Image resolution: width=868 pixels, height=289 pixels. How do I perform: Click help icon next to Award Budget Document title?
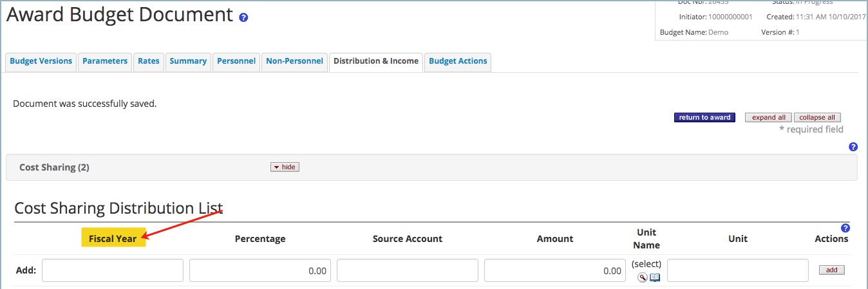[243, 18]
